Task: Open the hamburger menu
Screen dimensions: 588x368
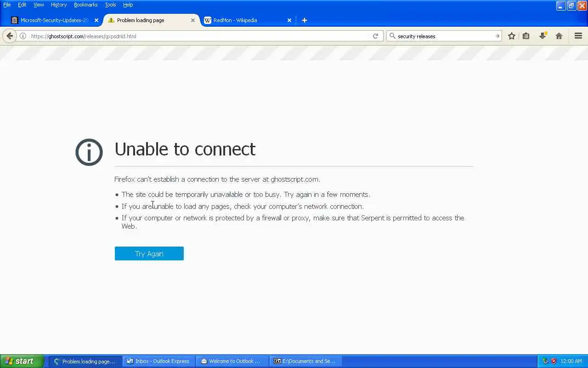Action: pyautogui.click(x=578, y=36)
